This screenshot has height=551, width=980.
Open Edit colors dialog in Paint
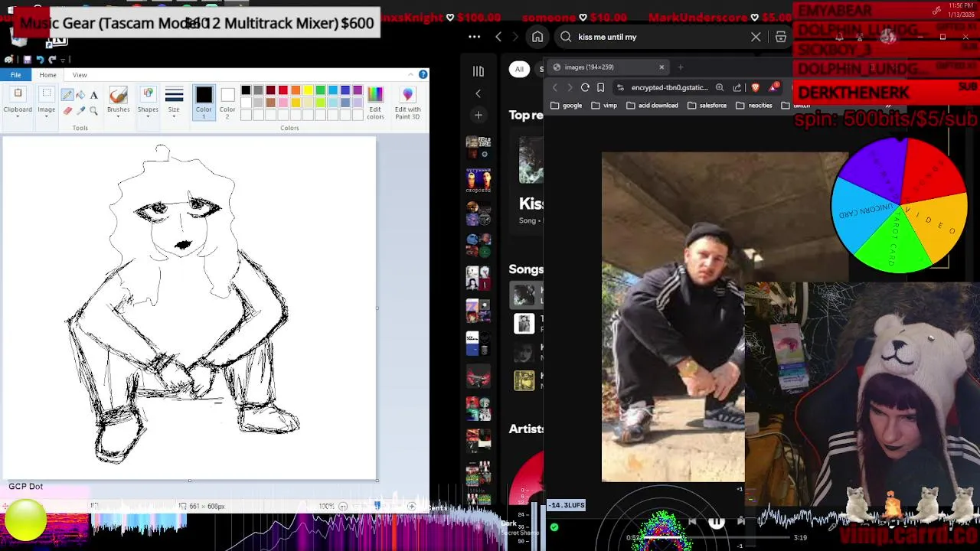tap(375, 103)
